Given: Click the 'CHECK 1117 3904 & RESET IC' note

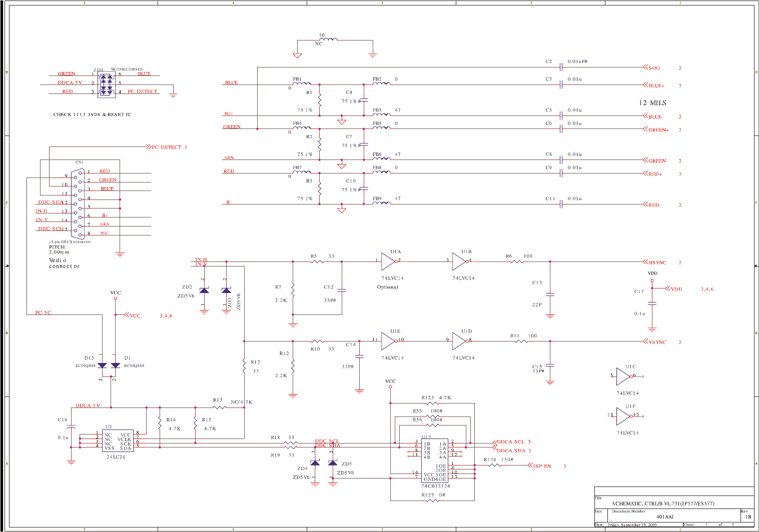Looking at the screenshot, I should 92,115.
